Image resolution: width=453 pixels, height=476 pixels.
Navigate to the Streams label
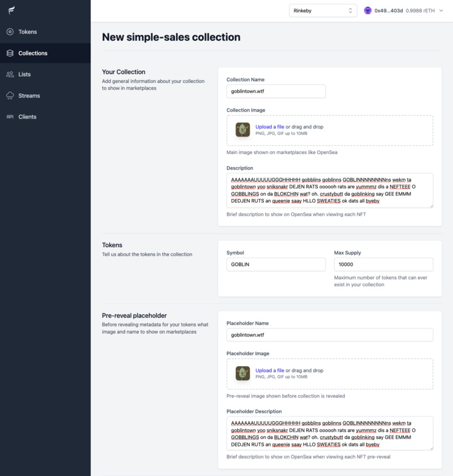point(29,96)
